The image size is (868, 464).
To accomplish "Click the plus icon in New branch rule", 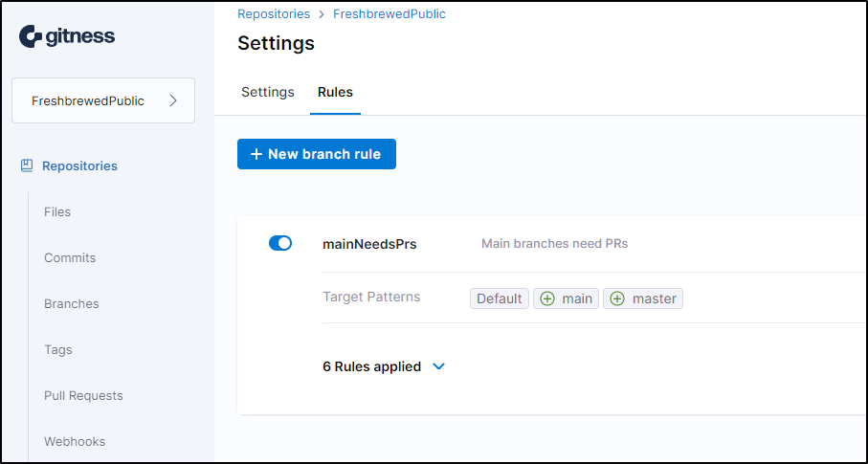I will 256,154.
